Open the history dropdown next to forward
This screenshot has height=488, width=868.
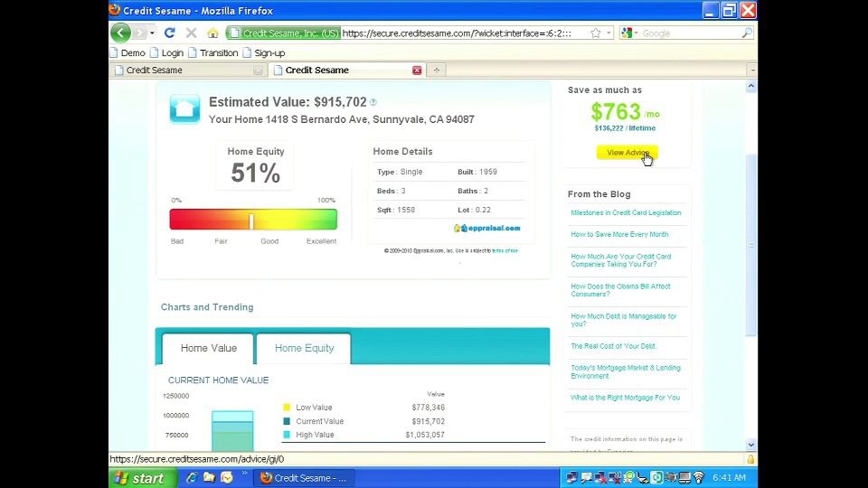[152, 33]
